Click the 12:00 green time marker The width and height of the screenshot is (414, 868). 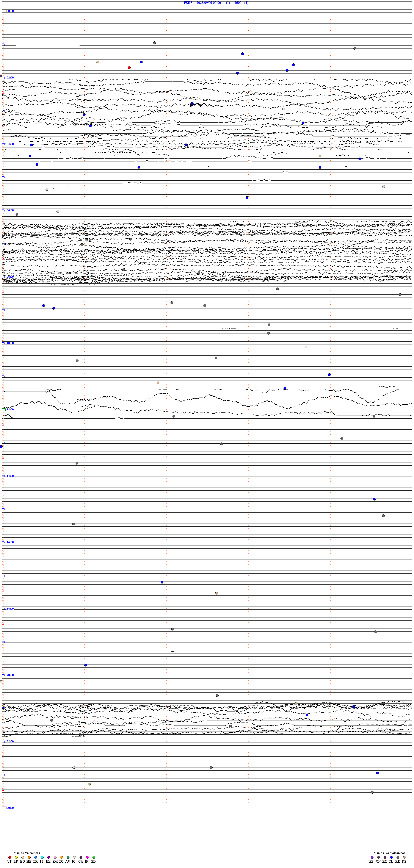point(4,409)
